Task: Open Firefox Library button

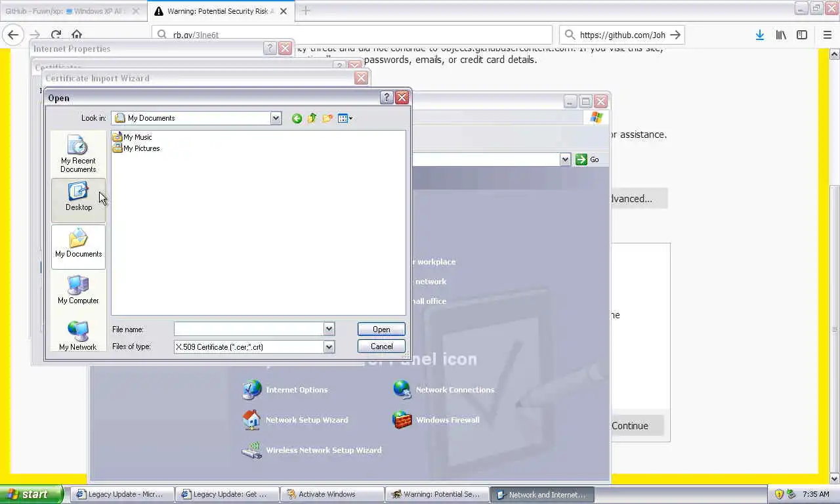Action: point(781,35)
